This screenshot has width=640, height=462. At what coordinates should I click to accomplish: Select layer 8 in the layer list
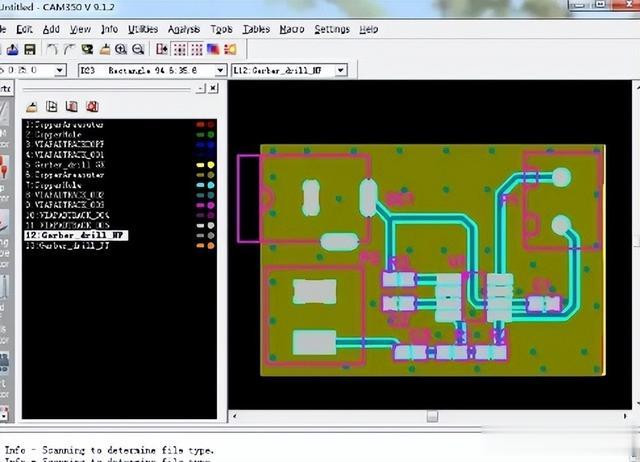pos(64,195)
